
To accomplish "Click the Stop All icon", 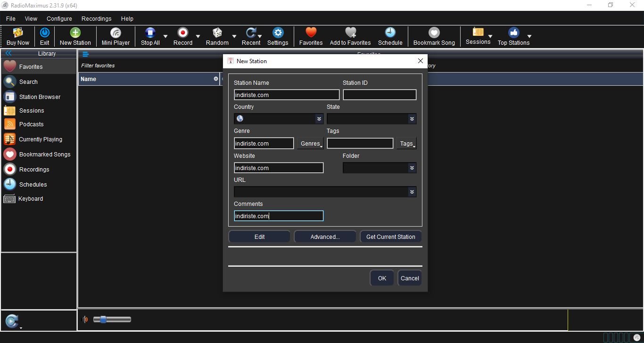I will click(150, 33).
